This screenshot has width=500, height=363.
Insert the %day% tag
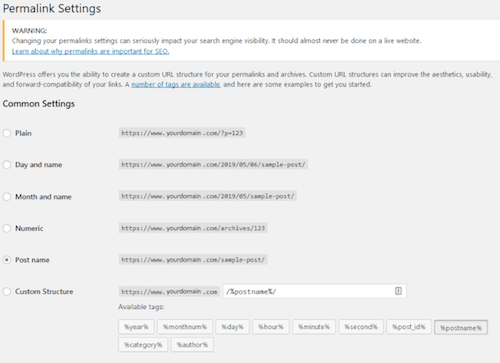[x=232, y=327]
